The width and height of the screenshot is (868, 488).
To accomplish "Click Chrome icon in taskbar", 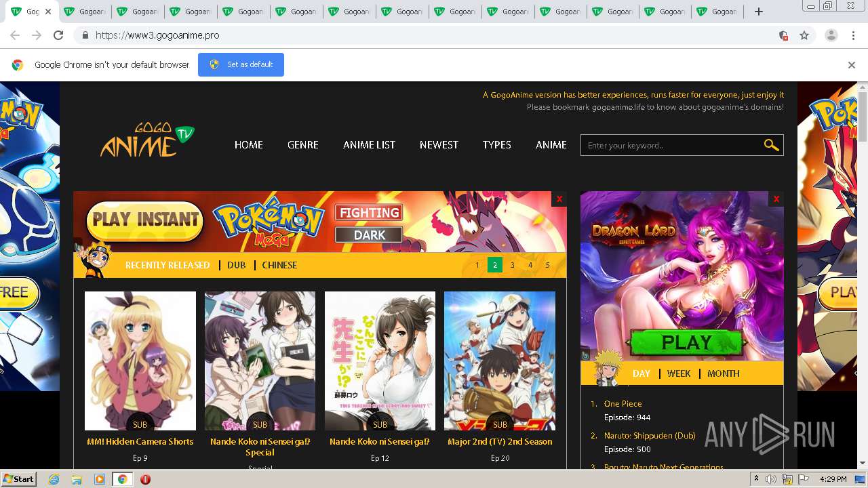I will coord(122,479).
